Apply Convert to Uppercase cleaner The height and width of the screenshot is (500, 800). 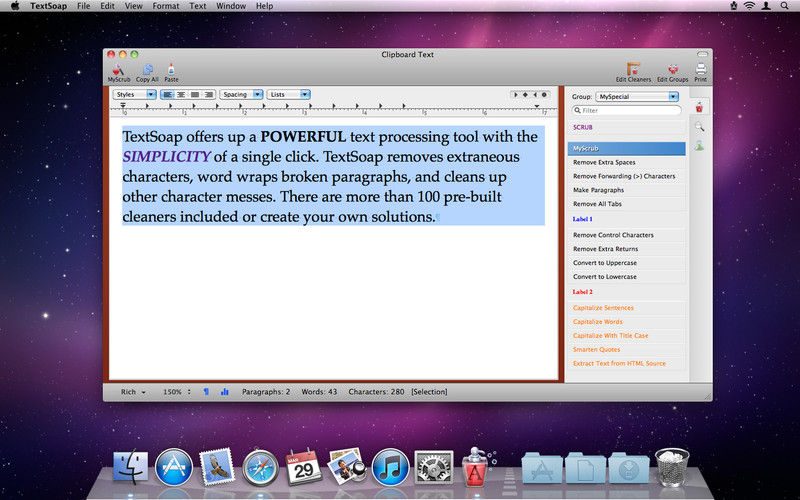[x=627, y=263]
